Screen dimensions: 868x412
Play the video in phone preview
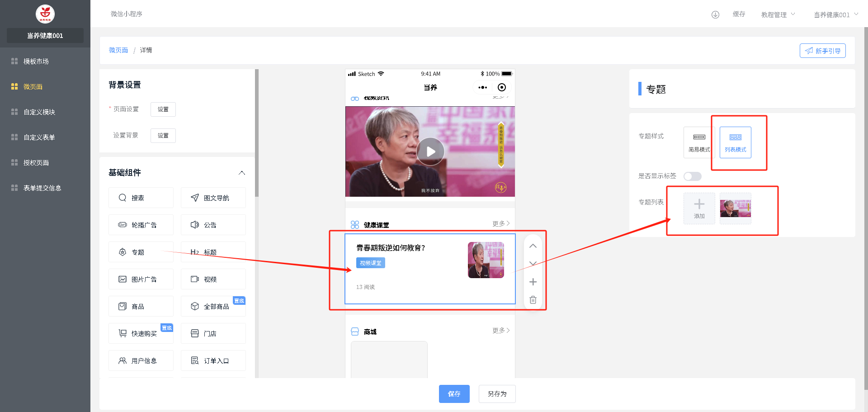[430, 152]
